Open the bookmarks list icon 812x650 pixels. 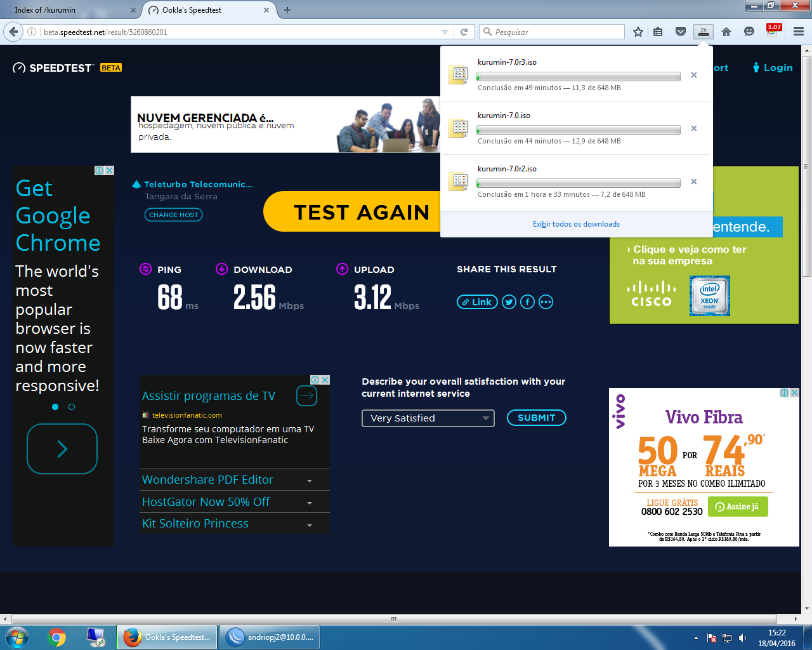[x=658, y=32]
